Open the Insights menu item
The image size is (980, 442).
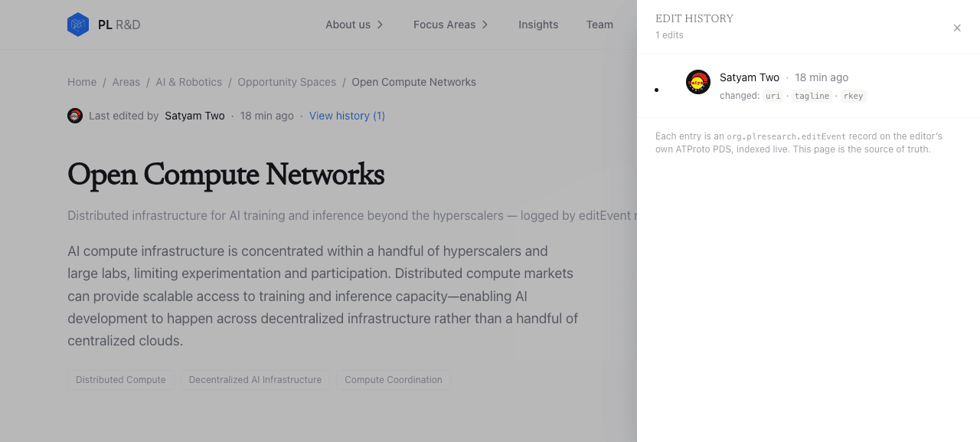(x=538, y=25)
